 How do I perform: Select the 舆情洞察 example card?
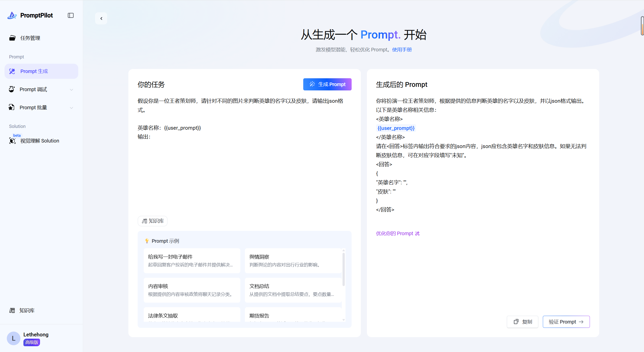[293, 261]
